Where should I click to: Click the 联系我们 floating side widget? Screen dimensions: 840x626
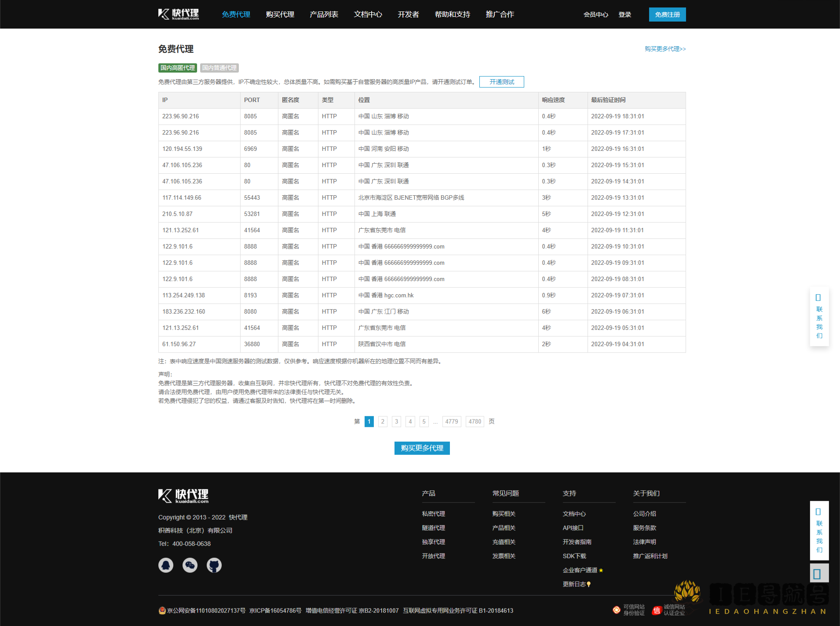(x=819, y=317)
